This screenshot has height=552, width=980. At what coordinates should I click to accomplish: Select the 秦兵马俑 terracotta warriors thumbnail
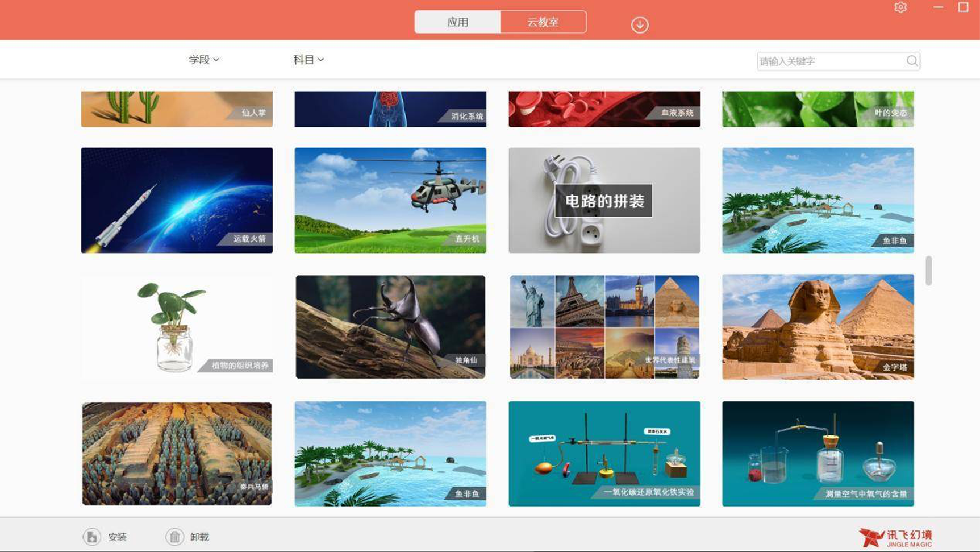coord(177,454)
